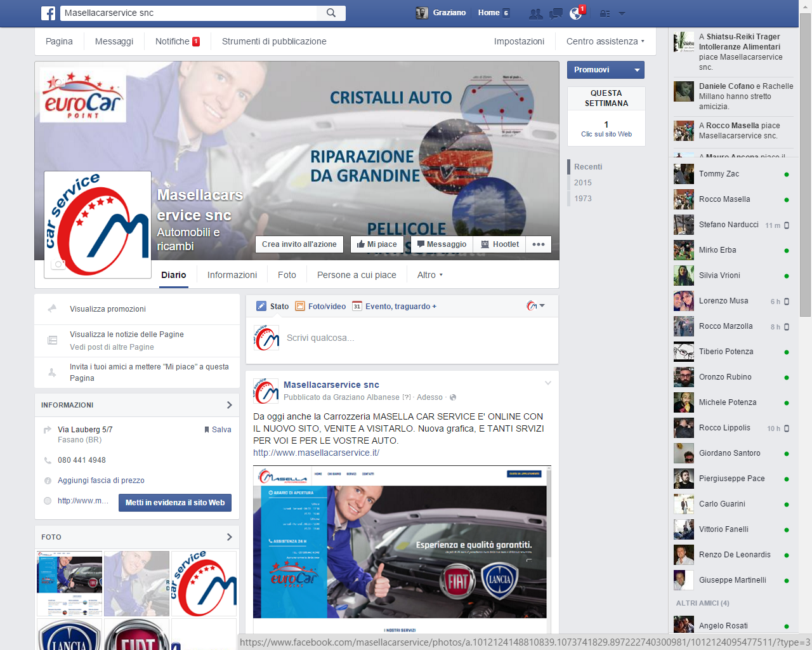Image resolution: width=812 pixels, height=650 pixels.
Task: Click the Hootlet button
Action: click(x=500, y=244)
